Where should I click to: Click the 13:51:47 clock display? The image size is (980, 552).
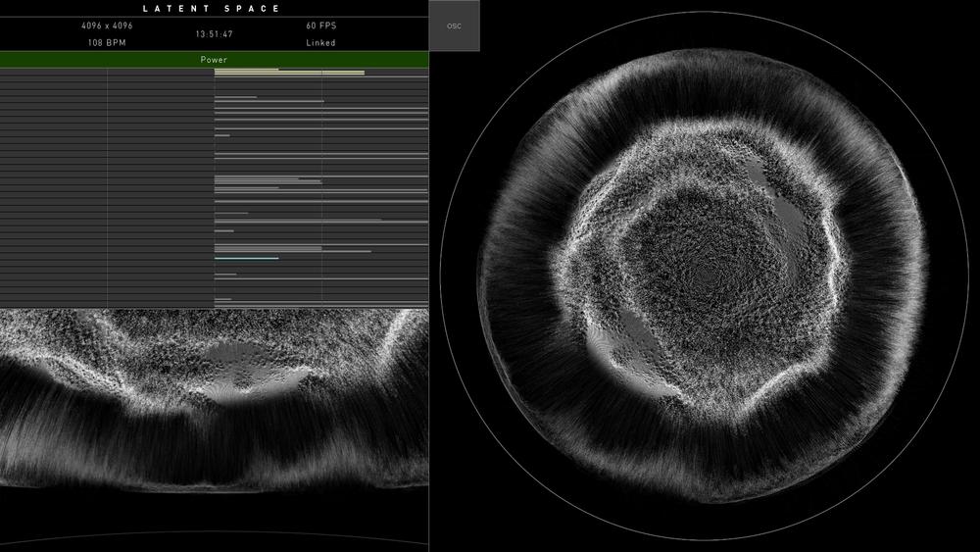coord(214,34)
